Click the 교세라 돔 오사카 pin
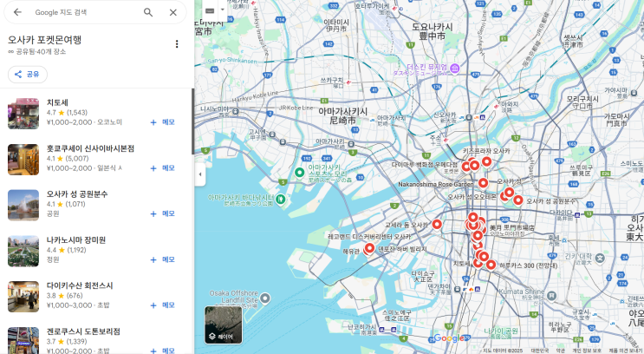Screen dimensions: 644x354 [x=437, y=224]
